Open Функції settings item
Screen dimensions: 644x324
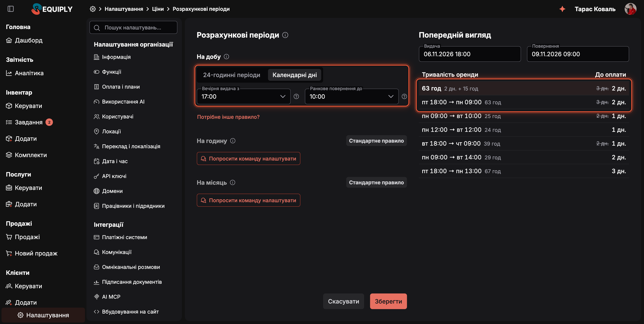(x=107, y=72)
